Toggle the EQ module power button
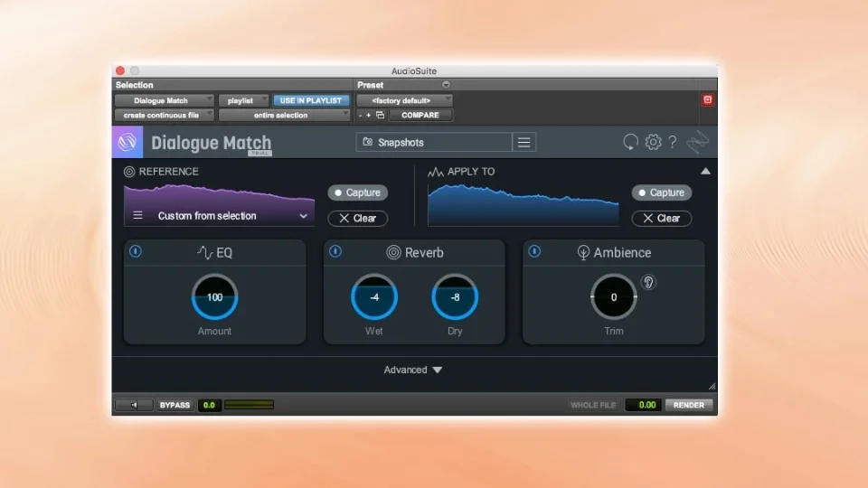 [x=135, y=251]
